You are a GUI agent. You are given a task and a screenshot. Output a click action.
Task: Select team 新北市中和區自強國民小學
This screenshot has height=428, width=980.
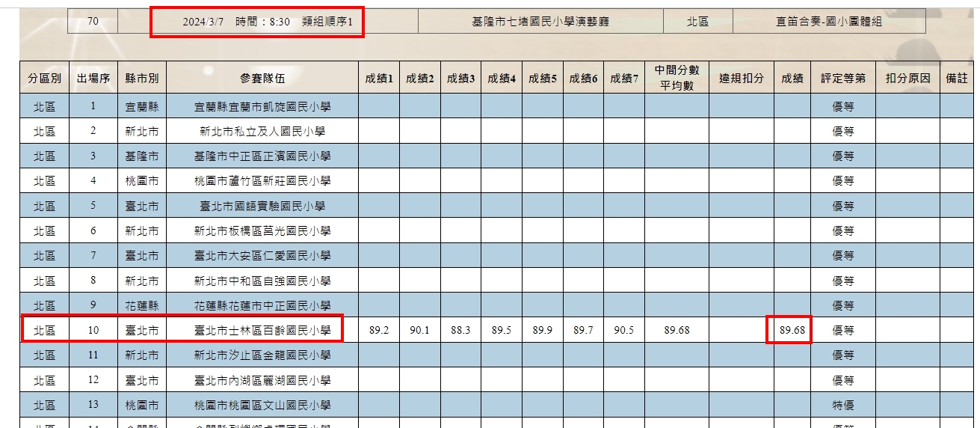click(x=262, y=281)
